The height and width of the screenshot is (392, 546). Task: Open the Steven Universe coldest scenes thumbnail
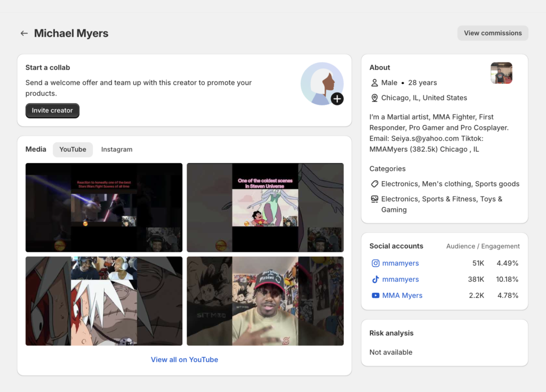coord(265,207)
